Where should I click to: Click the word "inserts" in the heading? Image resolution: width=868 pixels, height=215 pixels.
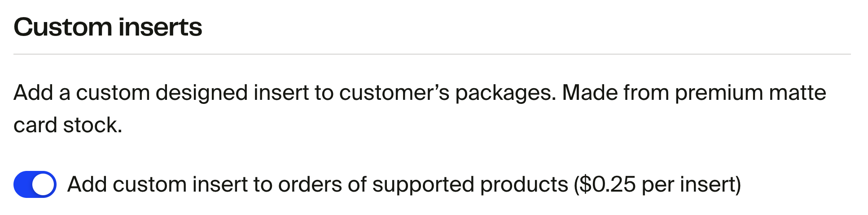pyautogui.click(x=161, y=27)
